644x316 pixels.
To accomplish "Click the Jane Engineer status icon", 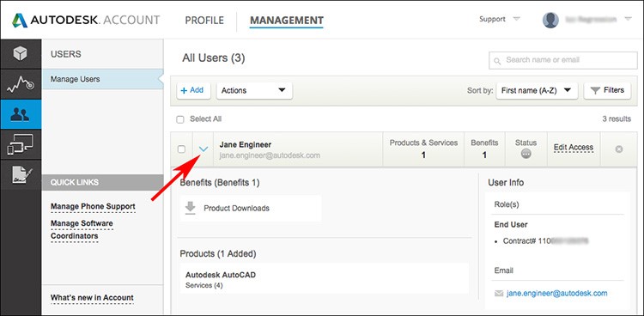I will pos(526,154).
